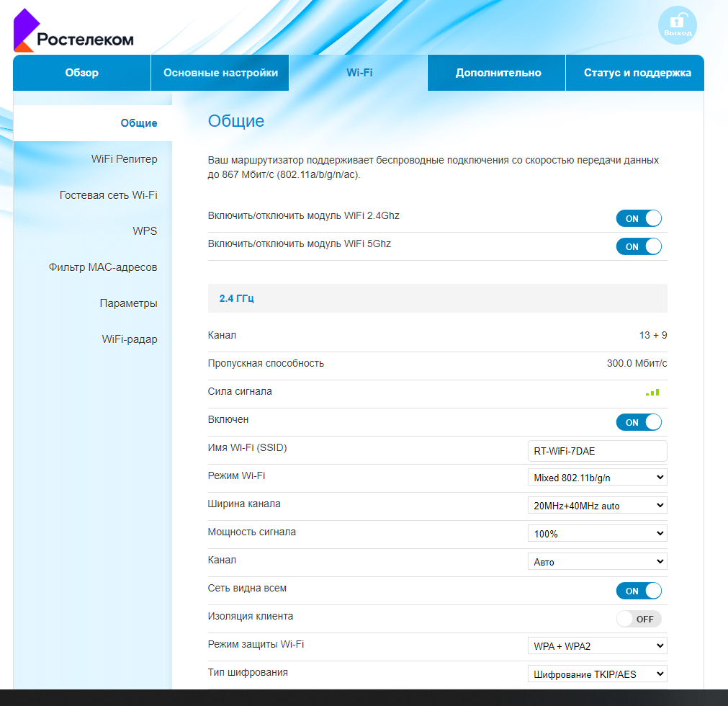Switch to the Основные настройки tab
728x706 pixels.
(x=220, y=73)
